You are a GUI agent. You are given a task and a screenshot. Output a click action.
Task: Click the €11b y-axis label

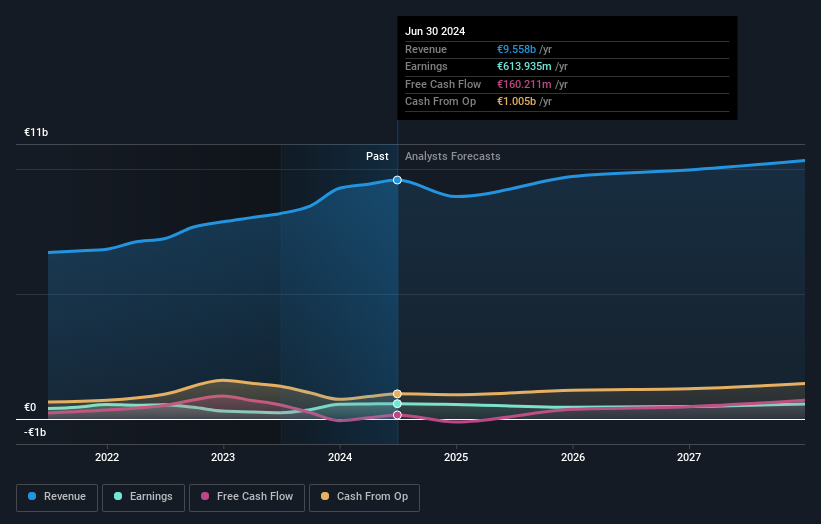[x=36, y=132]
